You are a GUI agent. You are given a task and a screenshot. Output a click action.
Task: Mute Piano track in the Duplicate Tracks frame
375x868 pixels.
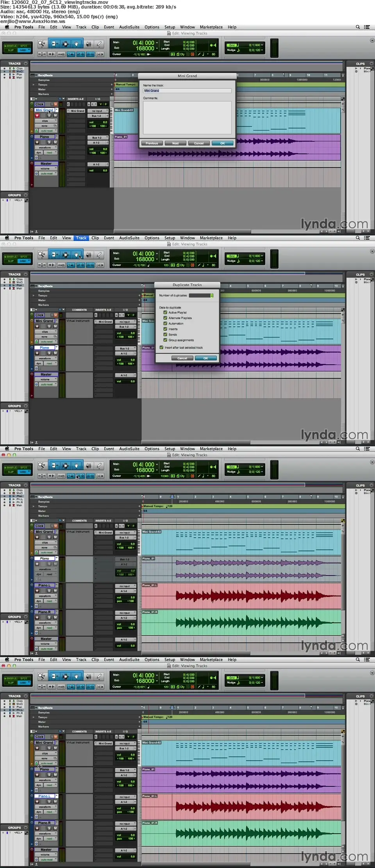(55, 353)
